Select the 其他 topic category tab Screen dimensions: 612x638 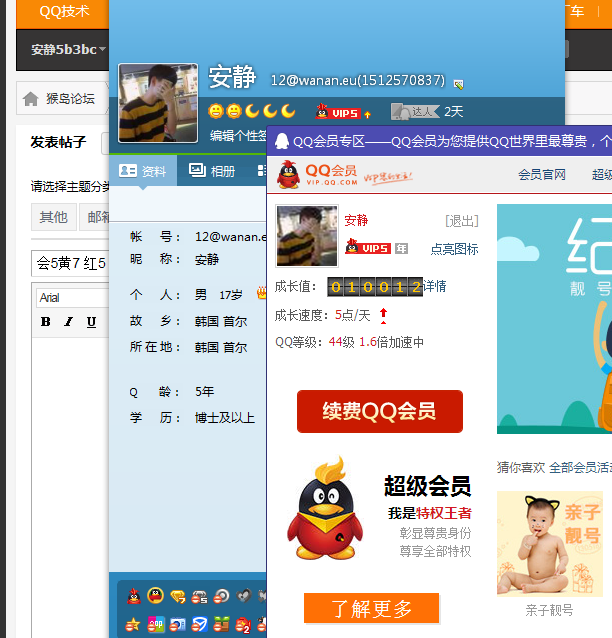coord(53,217)
